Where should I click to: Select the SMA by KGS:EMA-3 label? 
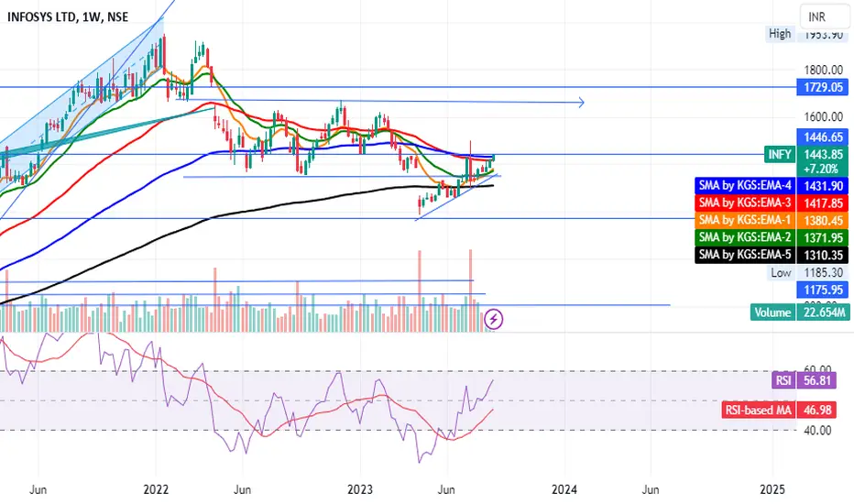pyautogui.click(x=745, y=203)
